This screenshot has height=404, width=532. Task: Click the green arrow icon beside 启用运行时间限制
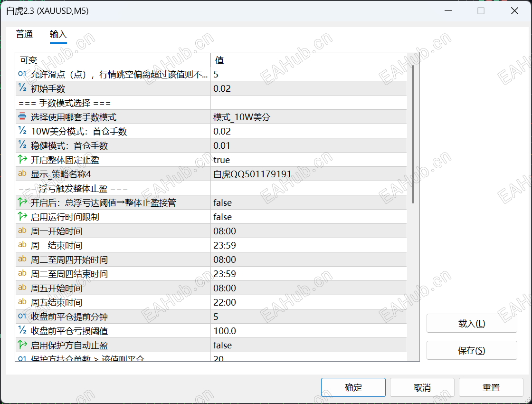click(x=22, y=216)
